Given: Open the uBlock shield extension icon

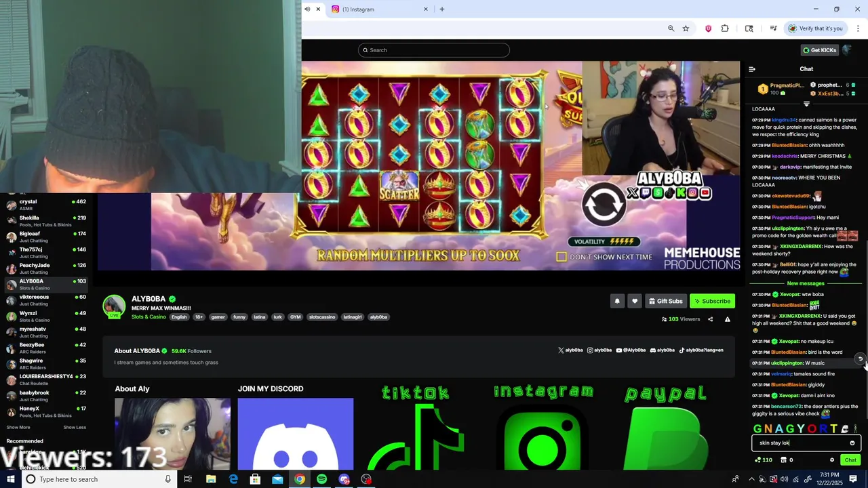Looking at the screenshot, I should [708, 28].
